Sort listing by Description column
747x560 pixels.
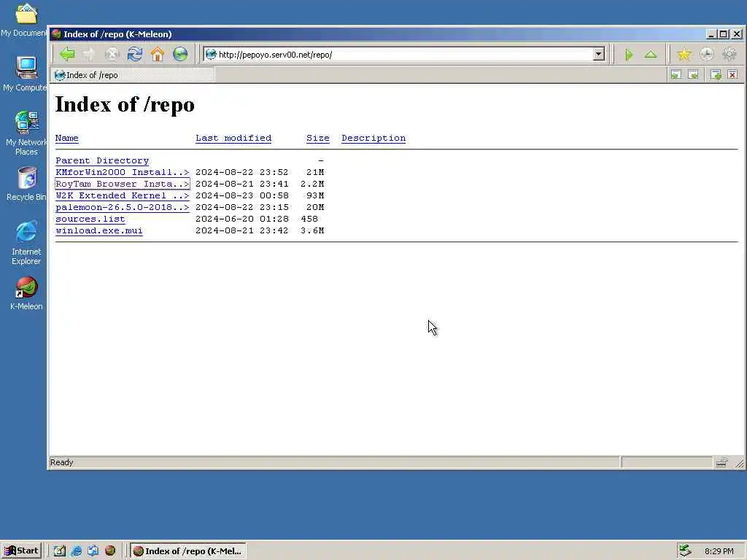point(373,138)
